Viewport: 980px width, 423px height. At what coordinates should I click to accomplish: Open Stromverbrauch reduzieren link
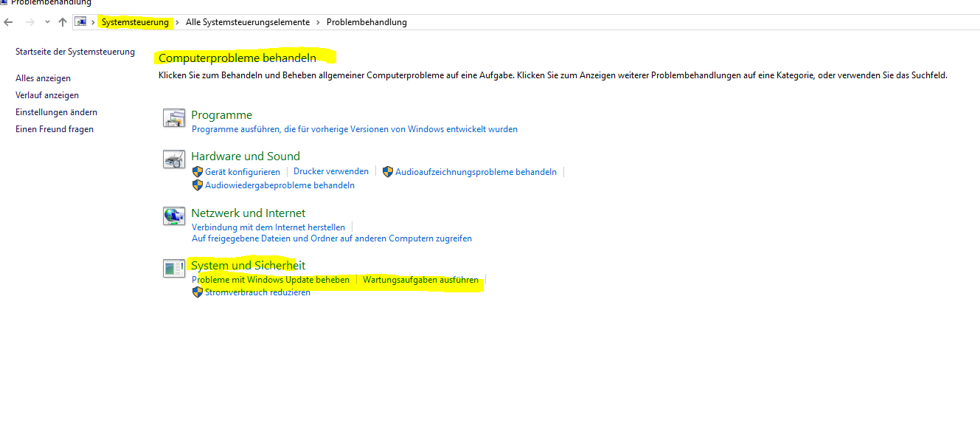257,292
